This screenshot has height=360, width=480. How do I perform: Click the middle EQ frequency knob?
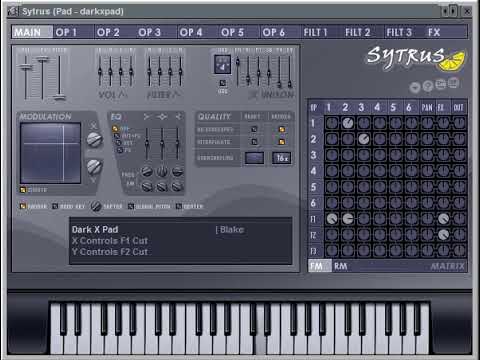pyautogui.click(x=162, y=172)
